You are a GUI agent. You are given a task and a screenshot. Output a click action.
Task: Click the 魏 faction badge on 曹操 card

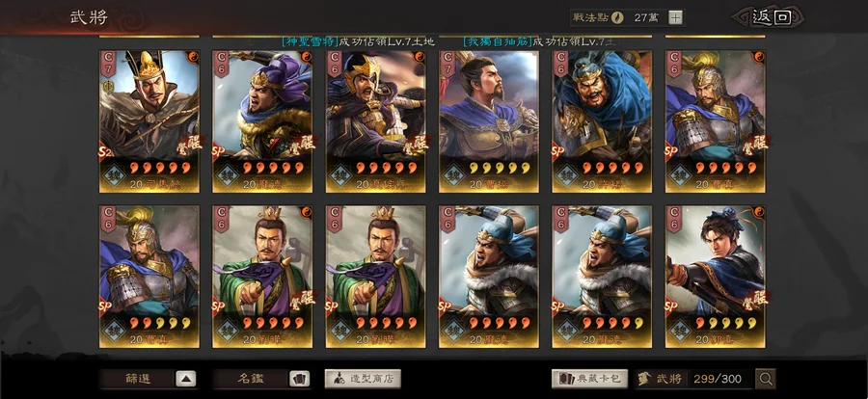(x=454, y=174)
